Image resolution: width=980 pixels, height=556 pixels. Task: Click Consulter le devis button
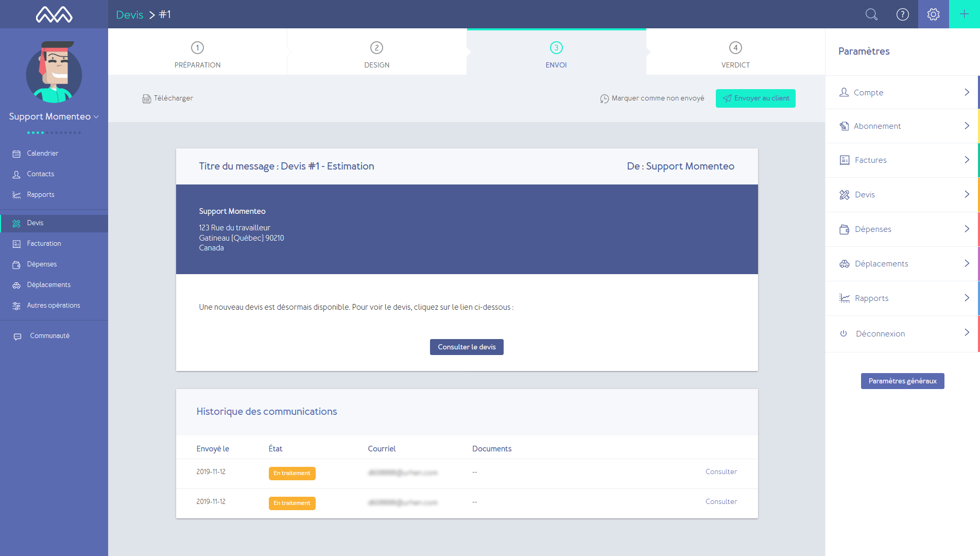point(467,347)
